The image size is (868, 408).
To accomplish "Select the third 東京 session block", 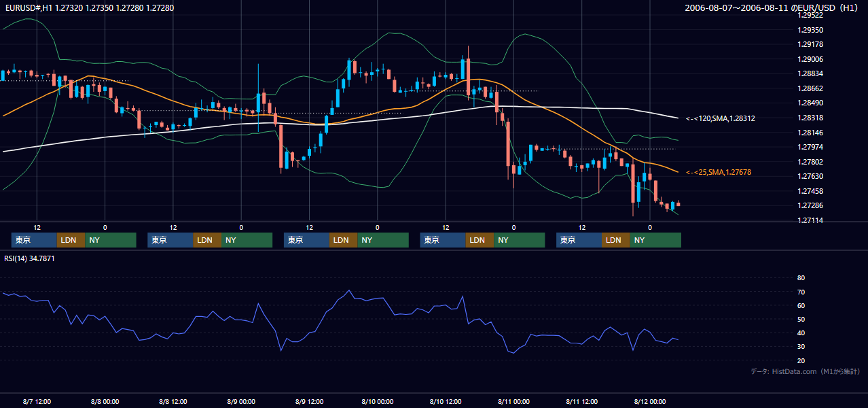I will click(306, 240).
